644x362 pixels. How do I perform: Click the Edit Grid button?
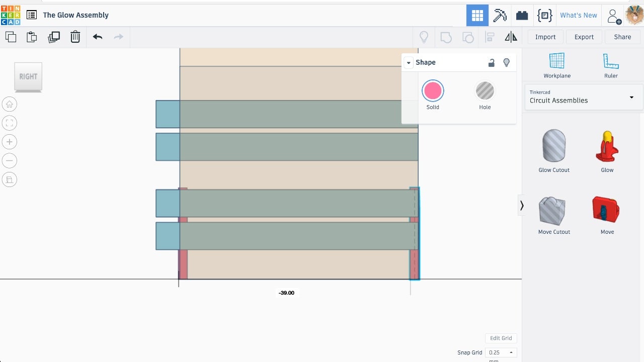tap(501, 338)
